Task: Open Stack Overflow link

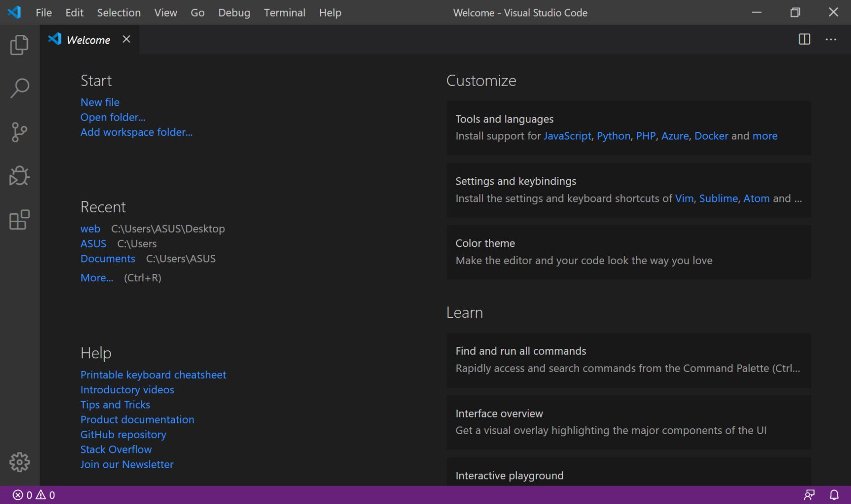Action: coord(116,450)
